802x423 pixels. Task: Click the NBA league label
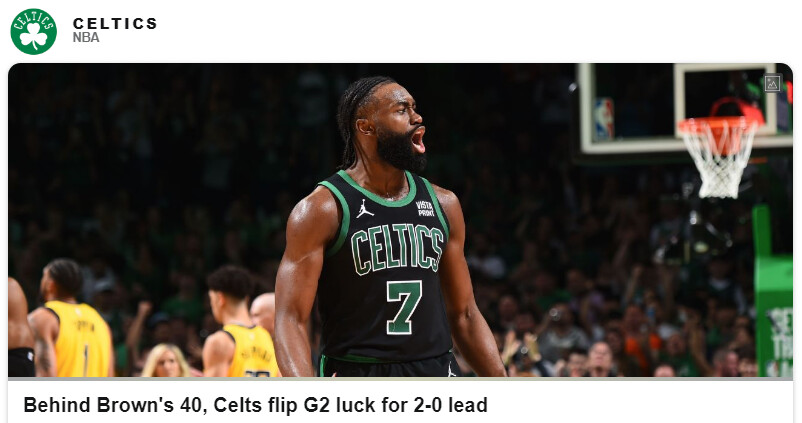86,37
